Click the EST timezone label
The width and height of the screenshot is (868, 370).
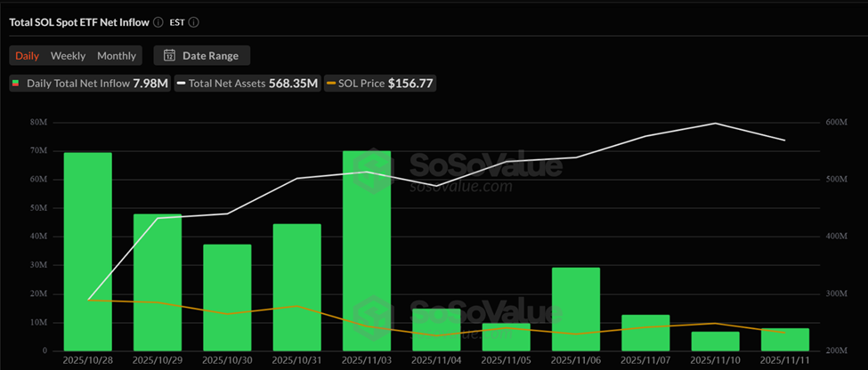[178, 22]
